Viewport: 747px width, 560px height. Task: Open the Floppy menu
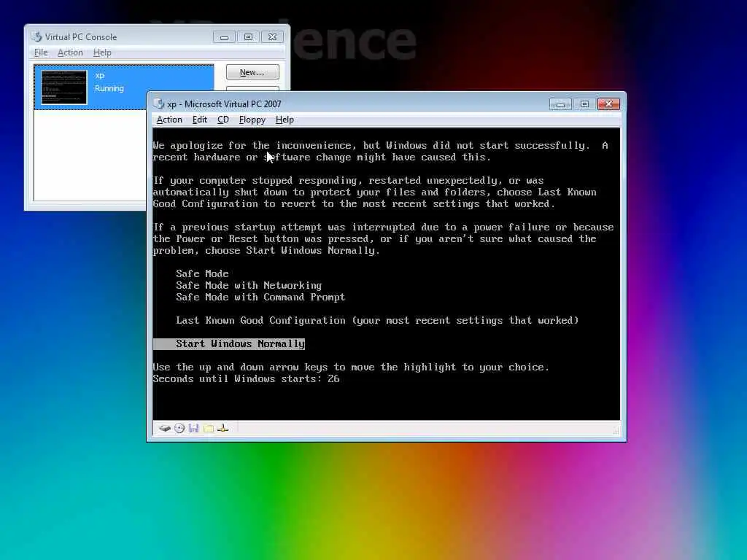(252, 120)
